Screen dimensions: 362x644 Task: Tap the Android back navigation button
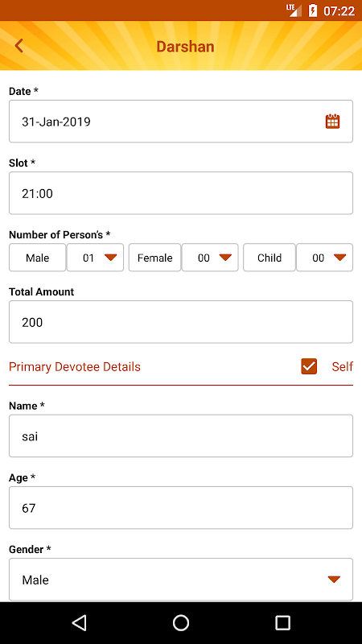(79, 622)
